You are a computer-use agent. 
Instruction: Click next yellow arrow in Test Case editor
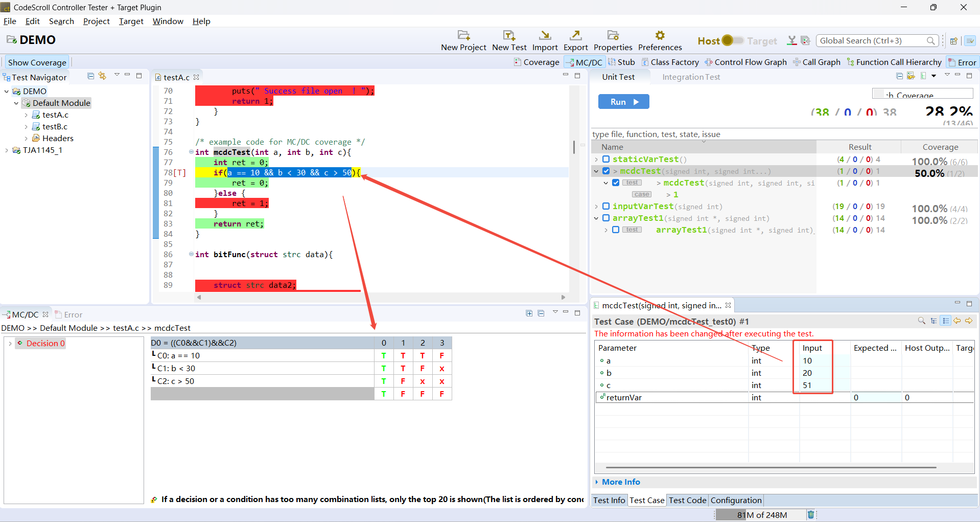click(969, 321)
